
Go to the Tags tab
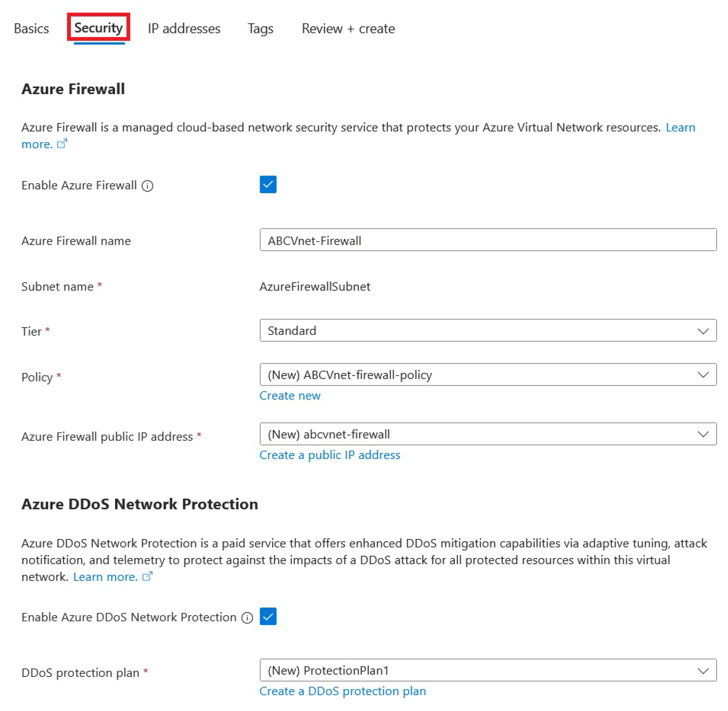tap(260, 29)
